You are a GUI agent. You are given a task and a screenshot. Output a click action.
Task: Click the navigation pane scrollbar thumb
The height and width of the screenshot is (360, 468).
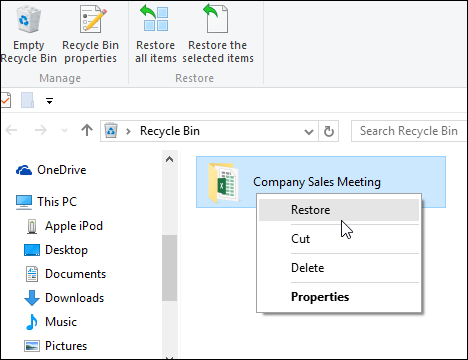(x=169, y=268)
